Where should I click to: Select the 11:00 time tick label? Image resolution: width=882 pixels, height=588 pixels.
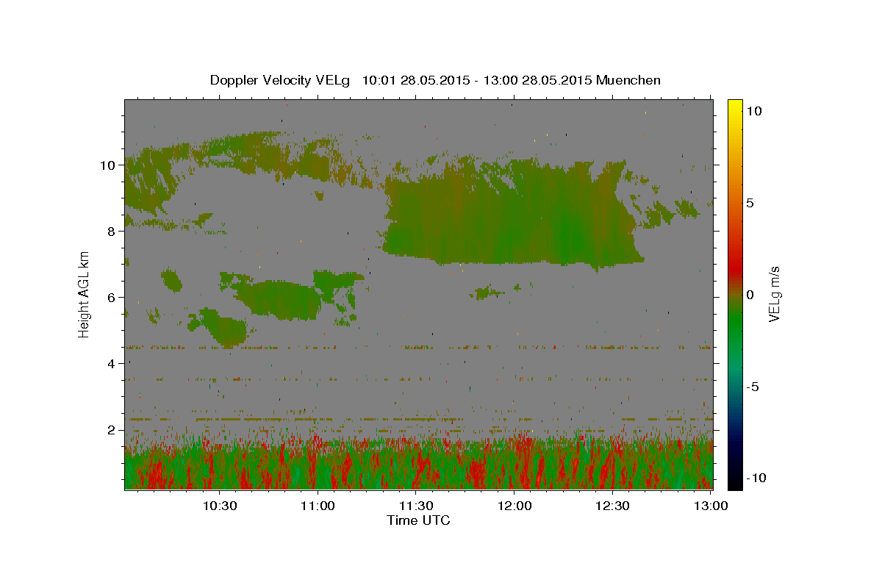pyautogui.click(x=318, y=506)
